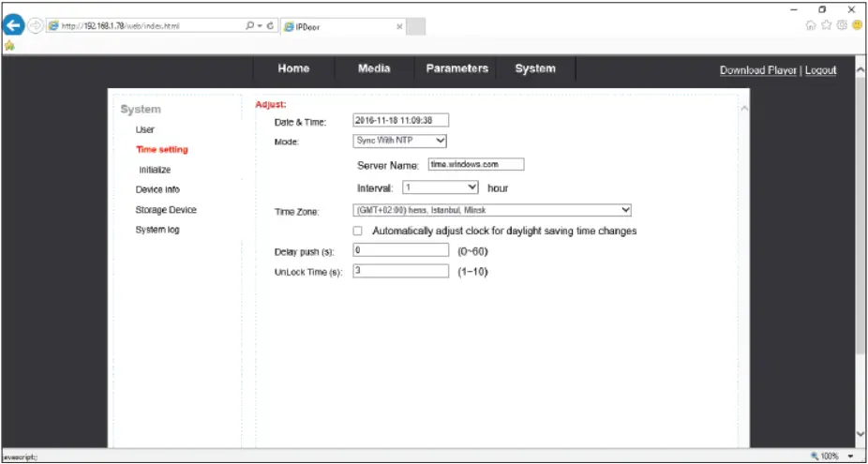The image size is (868, 464).
Task: Click the Download Player link
Action: click(757, 70)
